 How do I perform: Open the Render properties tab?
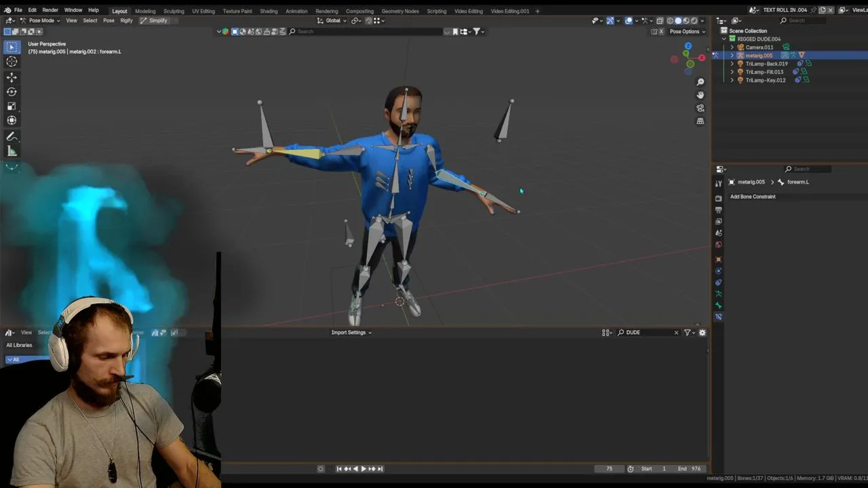pyautogui.click(x=718, y=199)
